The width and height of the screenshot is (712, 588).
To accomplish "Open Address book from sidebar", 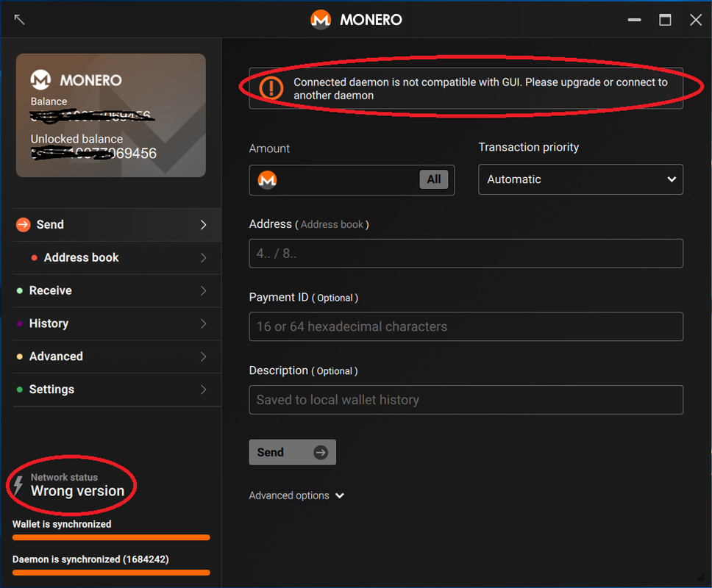I will point(117,258).
